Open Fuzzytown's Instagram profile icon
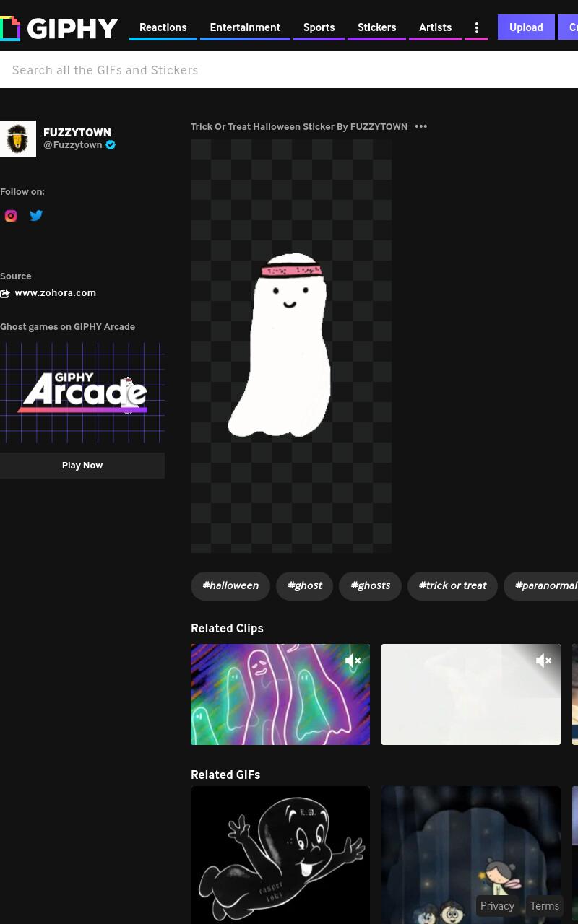 11,215
